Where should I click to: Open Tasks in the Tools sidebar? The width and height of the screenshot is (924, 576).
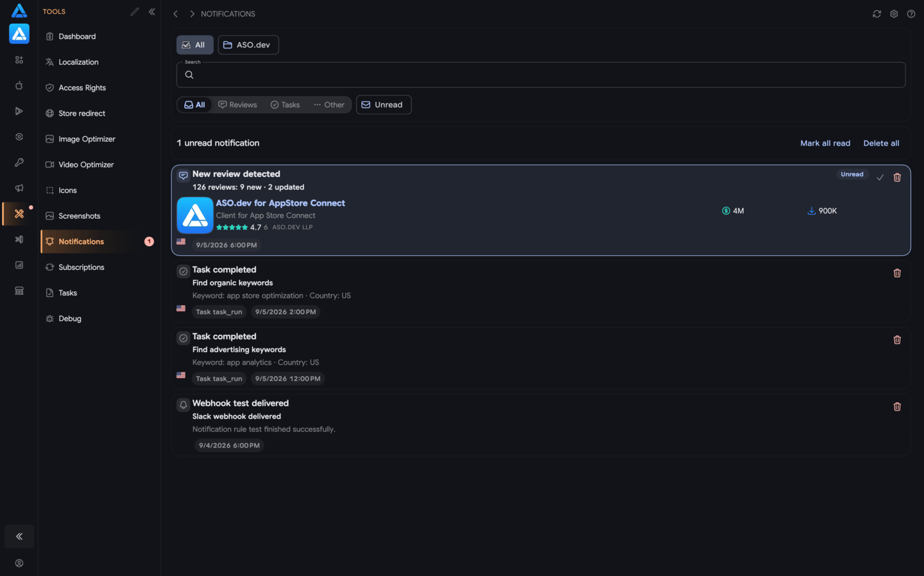(x=99, y=293)
